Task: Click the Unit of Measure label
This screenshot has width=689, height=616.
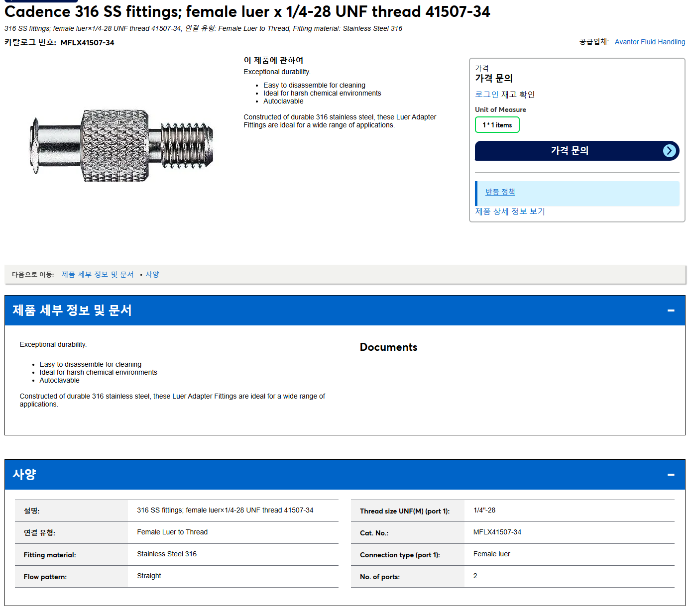Action: 500,109
